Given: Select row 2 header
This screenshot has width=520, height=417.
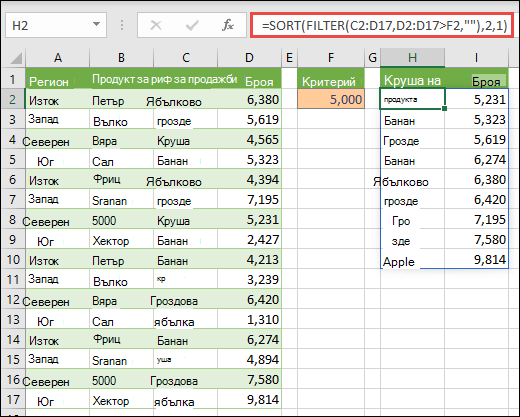Looking at the screenshot, I should click(x=13, y=99).
